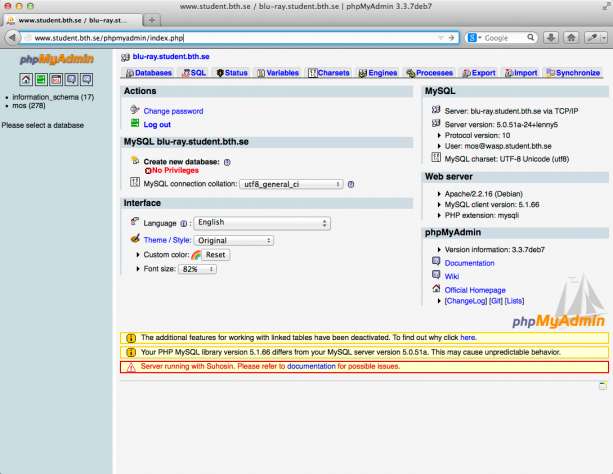Open the query window icon in sidebar
This screenshot has width=613, height=474.
[56, 80]
